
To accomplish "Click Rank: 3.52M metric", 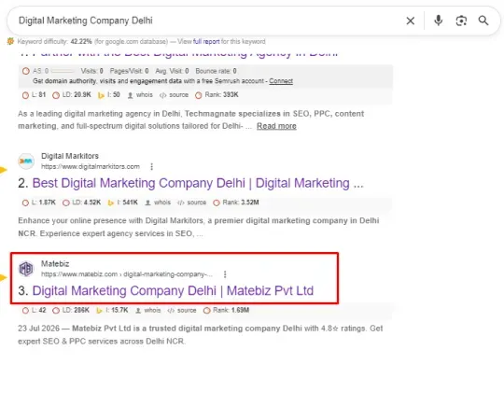I will point(236,203).
